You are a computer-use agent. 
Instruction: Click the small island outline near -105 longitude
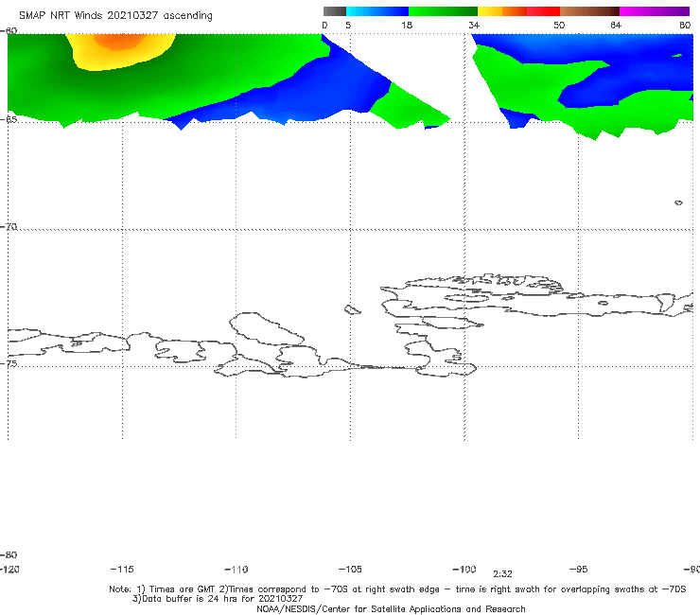tap(352, 309)
